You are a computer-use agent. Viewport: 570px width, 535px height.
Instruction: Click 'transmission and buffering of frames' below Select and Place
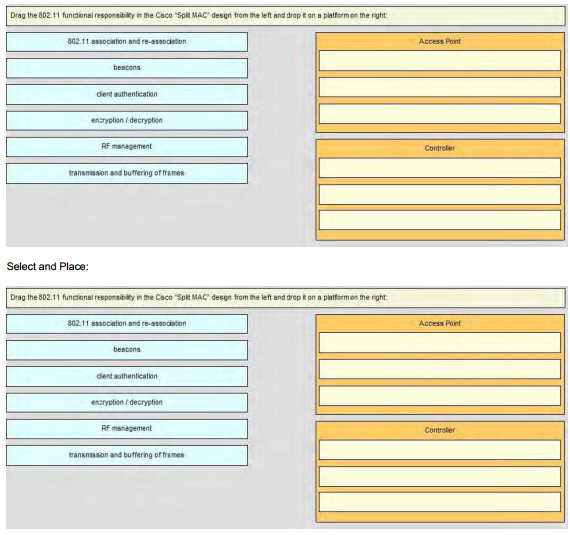coord(127,455)
